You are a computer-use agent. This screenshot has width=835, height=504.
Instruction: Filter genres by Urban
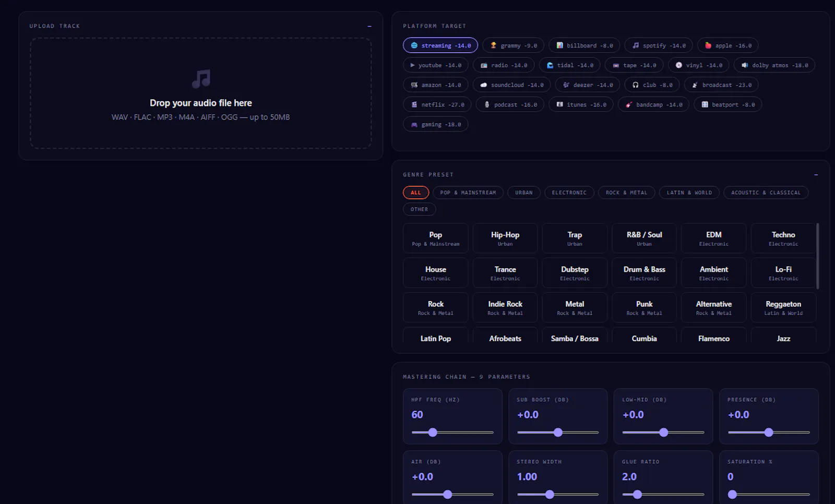(524, 193)
